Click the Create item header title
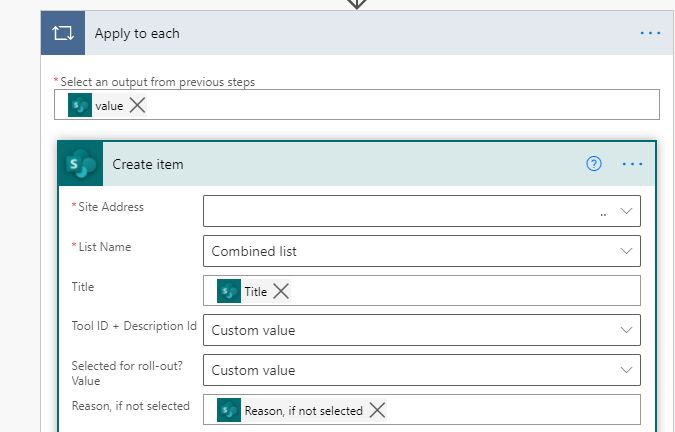 pos(148,164)
